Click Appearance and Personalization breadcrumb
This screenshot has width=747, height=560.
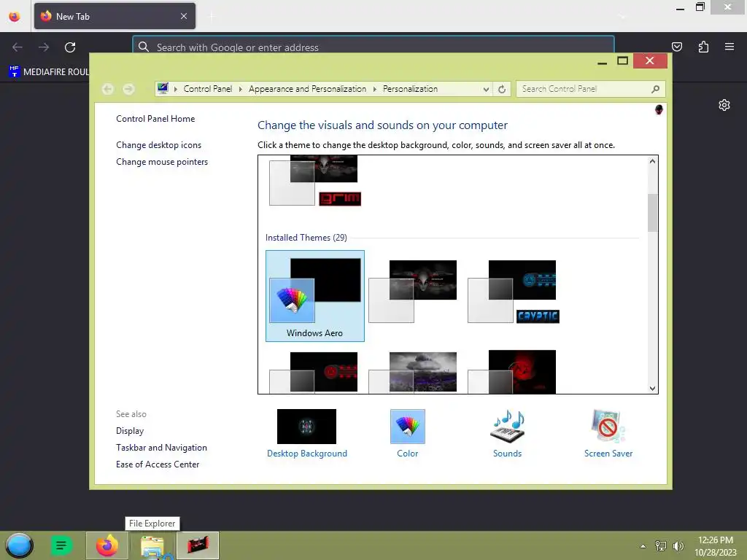tap(307, 89)
